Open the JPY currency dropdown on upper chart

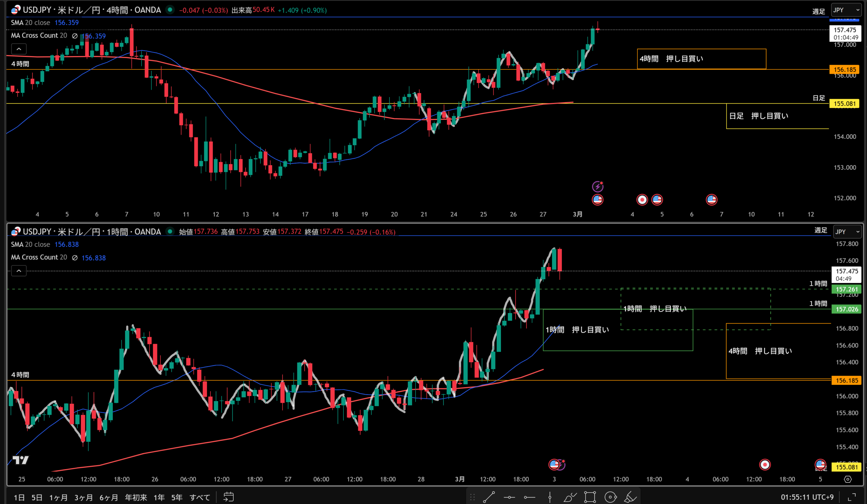click(x=846, y=10)
